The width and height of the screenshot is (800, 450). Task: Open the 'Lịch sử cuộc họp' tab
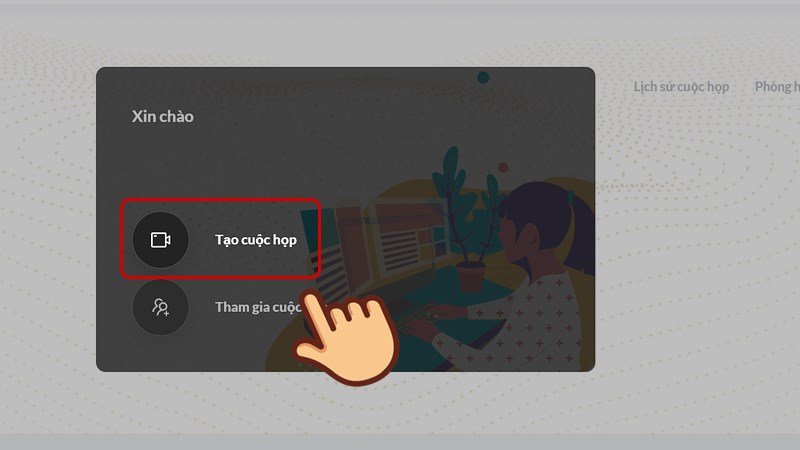(x=681, y=87)
